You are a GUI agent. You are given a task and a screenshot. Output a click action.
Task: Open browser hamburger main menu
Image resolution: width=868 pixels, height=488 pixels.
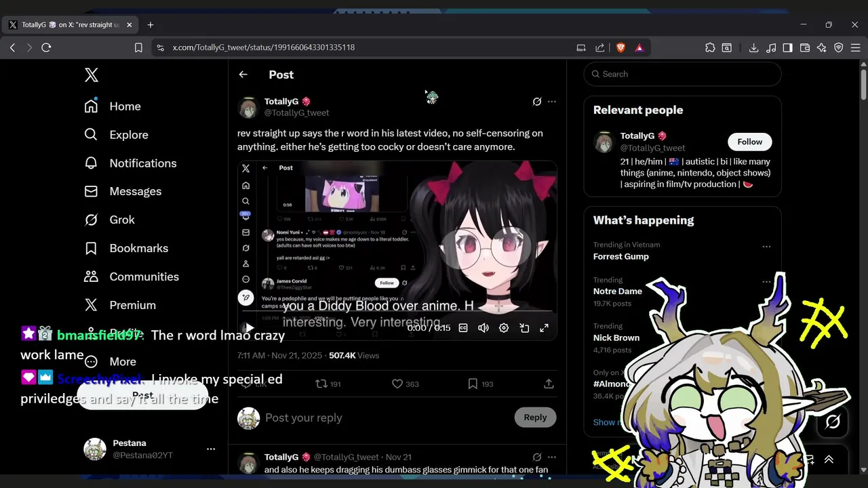click(856, 47)
